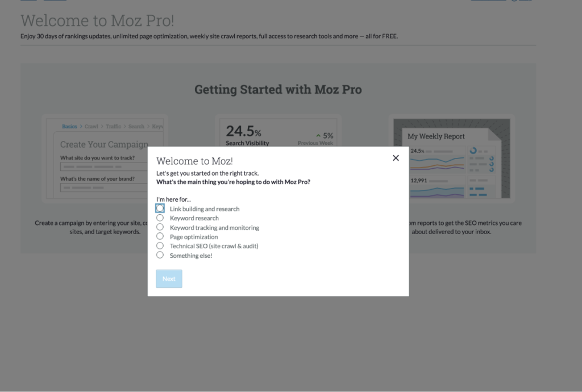
Task: Focus the 'name of your brand' field
Action: click(x=104, y=187)
